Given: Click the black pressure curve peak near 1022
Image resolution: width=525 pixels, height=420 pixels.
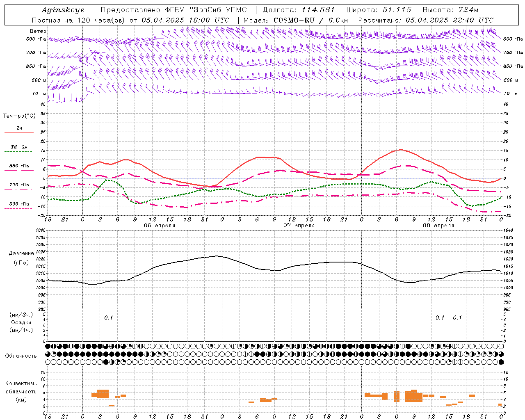Looking at the screenshot, I should tap(217, 256).
